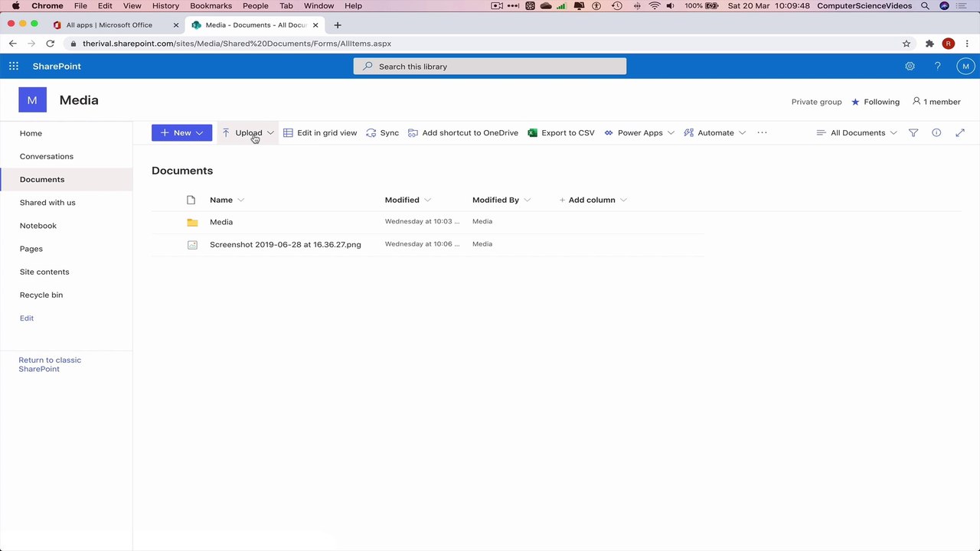
Task: Click the Following star icon
Action: [x=855, y=102]
